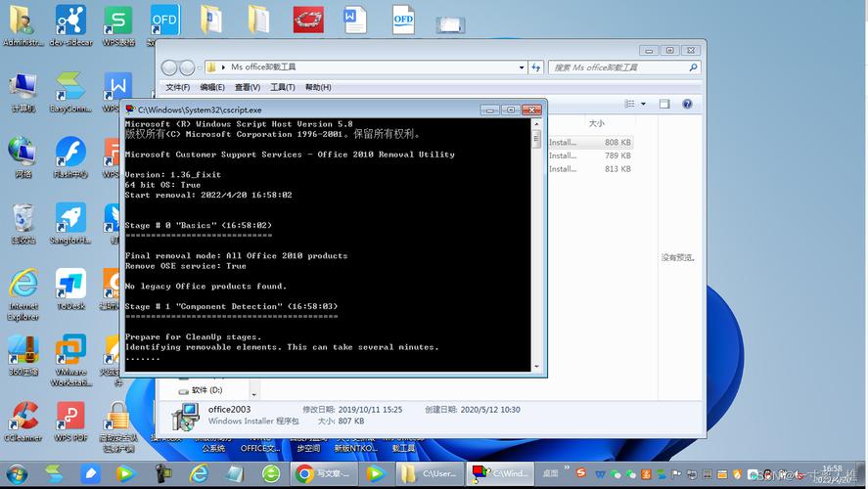Switch to C:\User... Explorer taskbar button
Image resolution: width=868 pixels, height=489 pixels.
431,474
